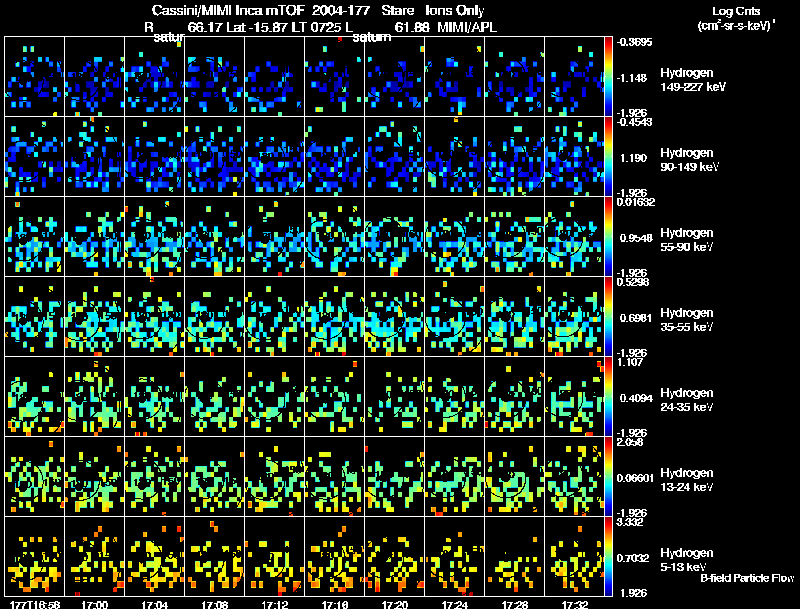
Task: Select the Hydrogen 149-227 keV panel at 177T16:56
Action: pos(35,77)
